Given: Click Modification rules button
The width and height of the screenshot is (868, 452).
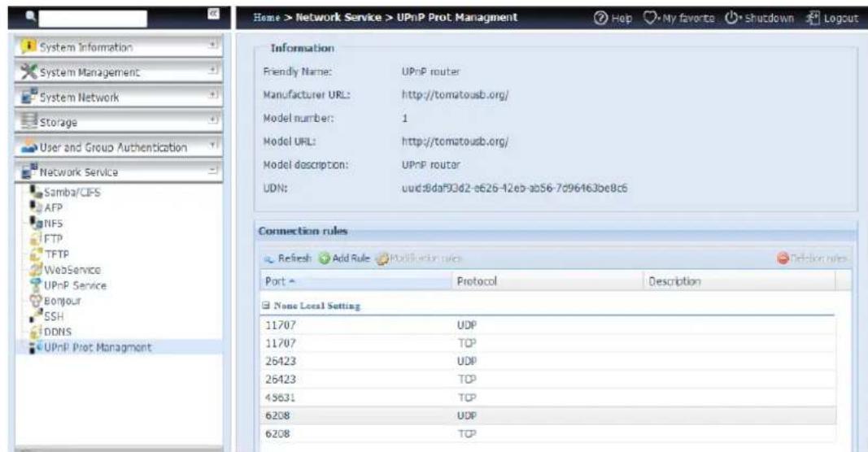Looking at the screenshot, I should pyautogui.click(x=418, y=259).
